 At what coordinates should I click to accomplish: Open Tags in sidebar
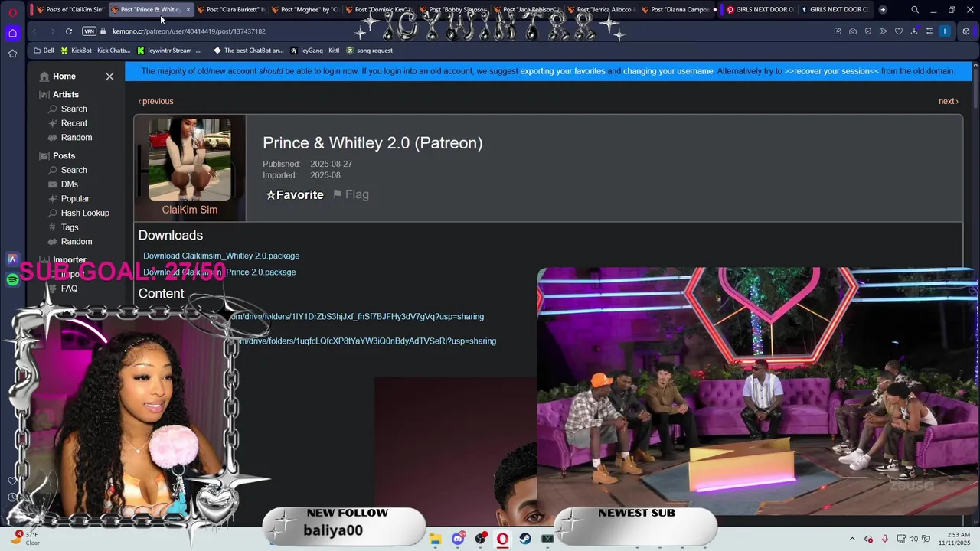pyautogui.click(x=63, y=227)
